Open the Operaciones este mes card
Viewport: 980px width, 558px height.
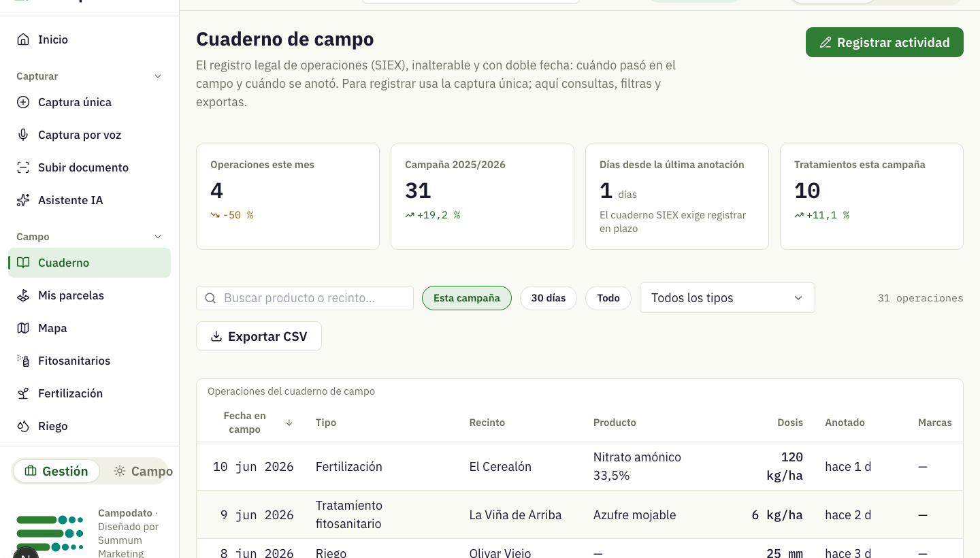tap(288, 197)
